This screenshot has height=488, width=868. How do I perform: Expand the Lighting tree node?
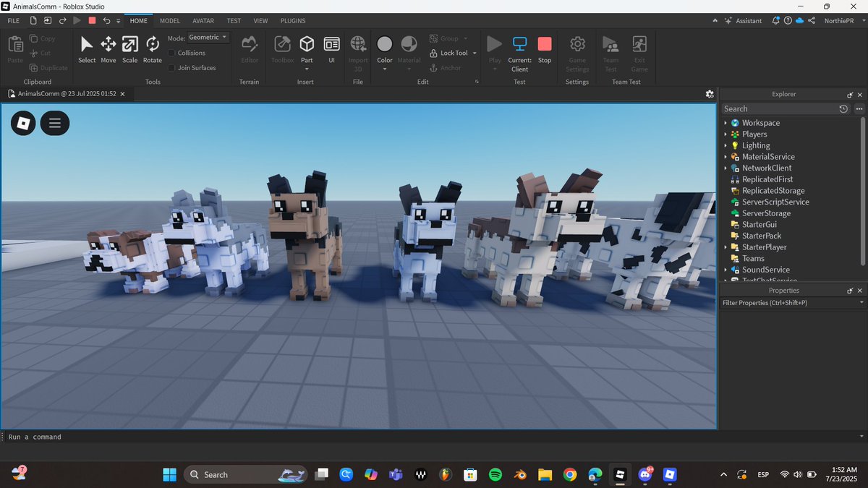(x=726, y=145)
